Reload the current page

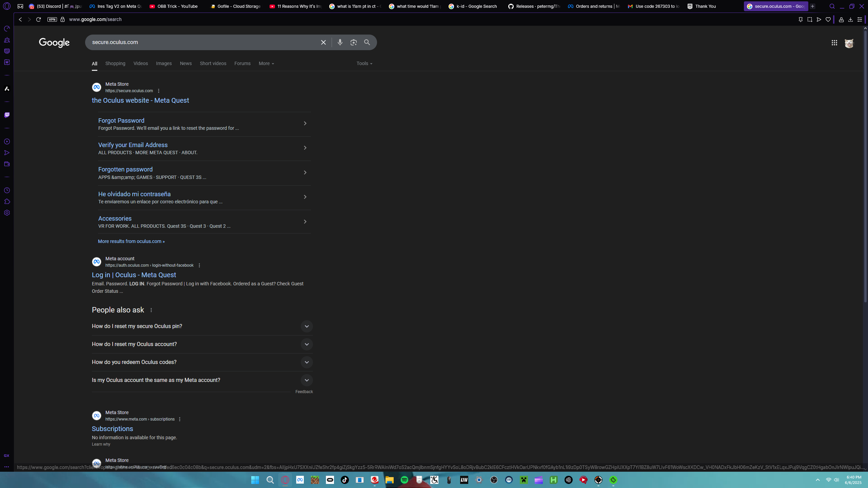point(38,19)
